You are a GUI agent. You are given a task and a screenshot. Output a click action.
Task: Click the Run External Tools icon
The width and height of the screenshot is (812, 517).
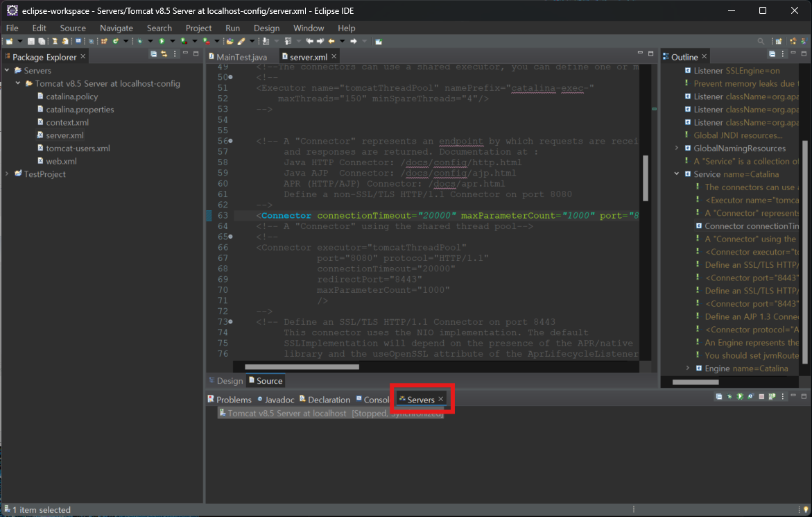pos(206,42)
